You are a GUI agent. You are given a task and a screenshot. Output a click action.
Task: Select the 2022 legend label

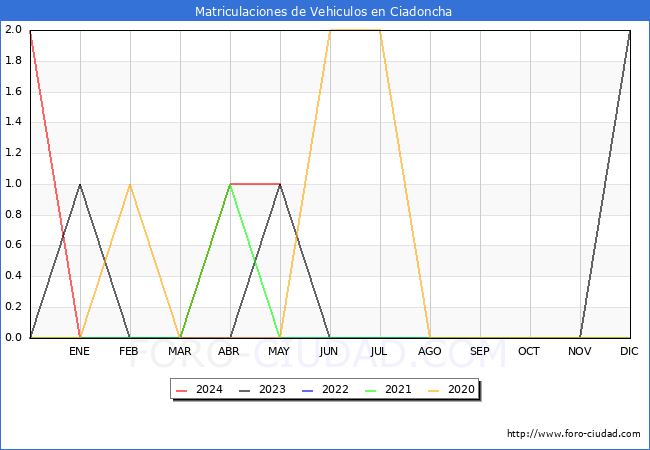tap(335, 390)
